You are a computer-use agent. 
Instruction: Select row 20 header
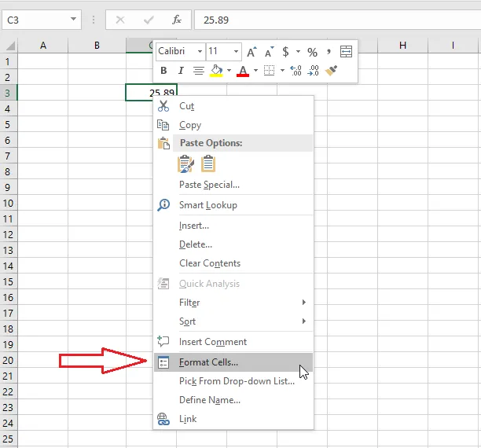coord(9,360)
